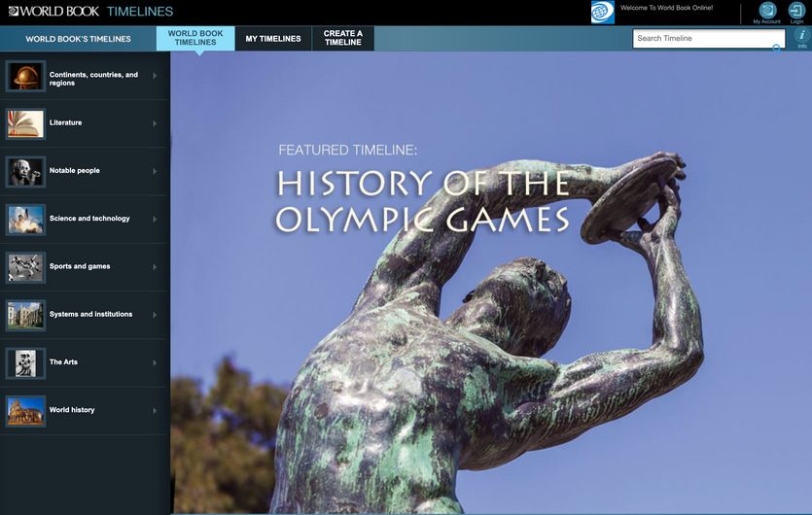Select World history label

click(x=72, y=410)
